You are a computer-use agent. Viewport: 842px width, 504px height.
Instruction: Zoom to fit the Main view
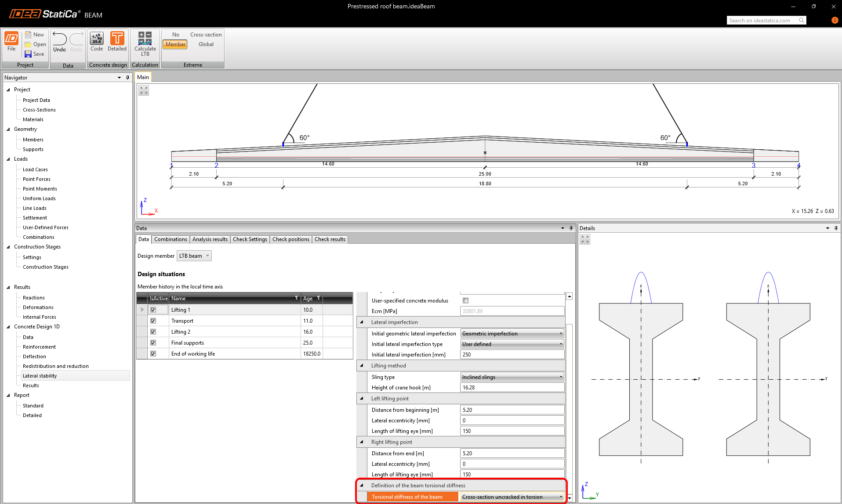[144, 90]
